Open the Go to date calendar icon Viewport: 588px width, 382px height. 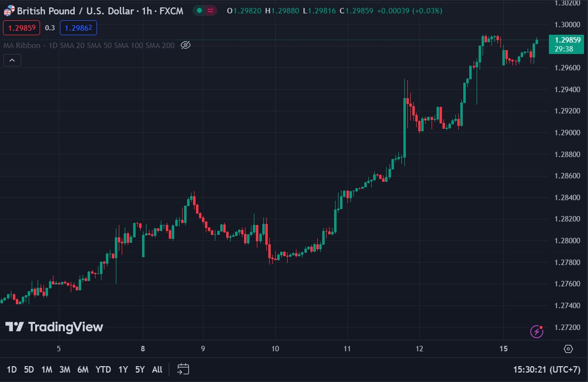pyautogui.click(x=183, y=369)
